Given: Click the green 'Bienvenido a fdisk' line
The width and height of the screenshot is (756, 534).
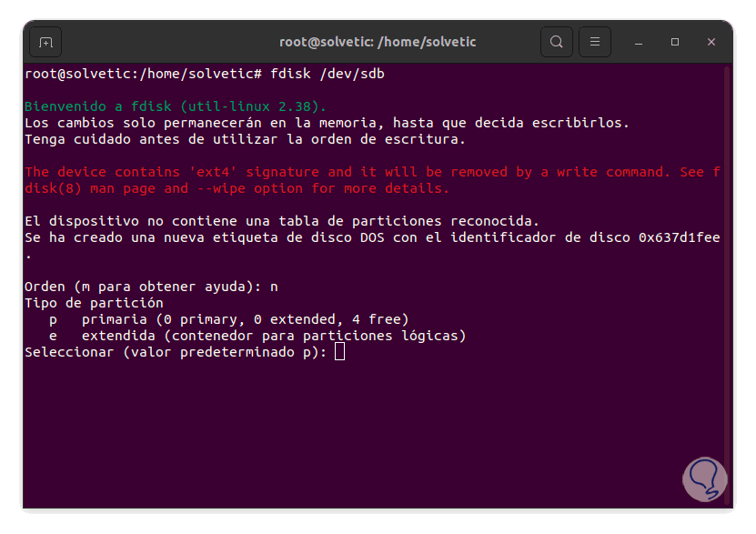Looking at the screenshot, I should pos(175,106).
